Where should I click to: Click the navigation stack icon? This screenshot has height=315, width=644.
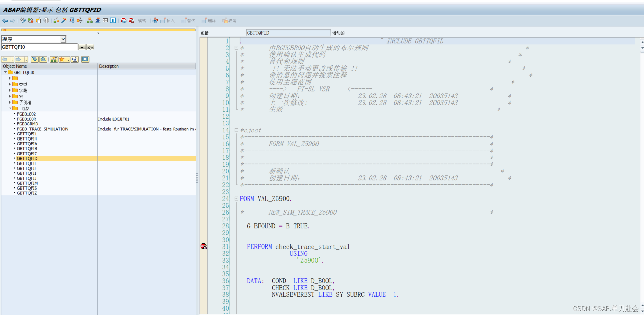(98, 21)
